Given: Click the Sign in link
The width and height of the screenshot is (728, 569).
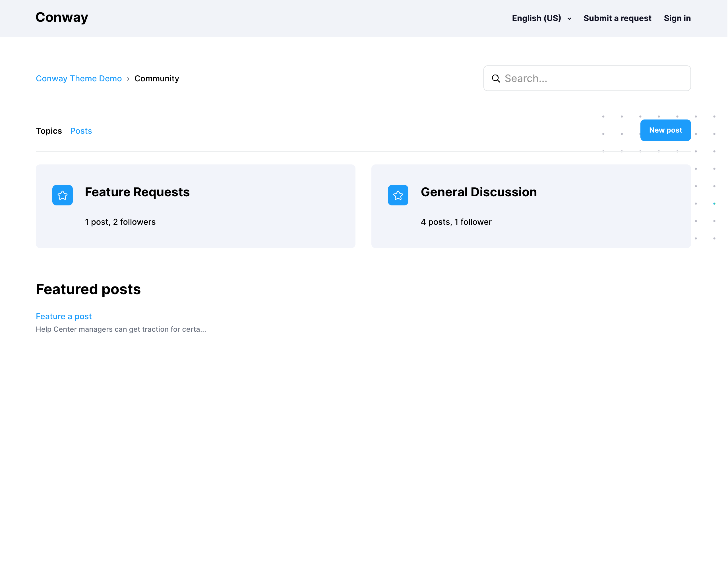Looking at the screenshot, I should pos(677,18).
